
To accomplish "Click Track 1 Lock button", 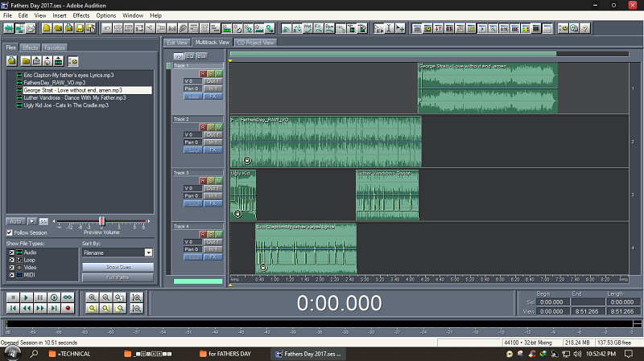I will pyautogui.click(x=193, y=96).
